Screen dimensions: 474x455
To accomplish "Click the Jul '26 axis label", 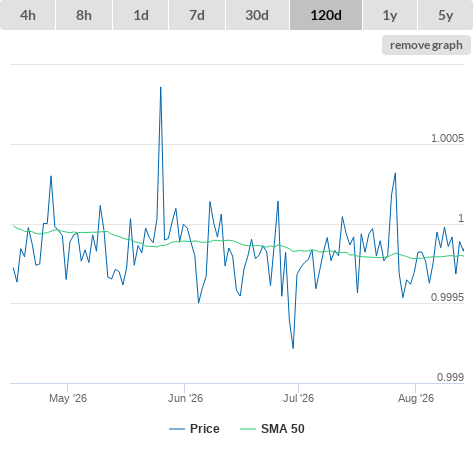I will 298,398.
